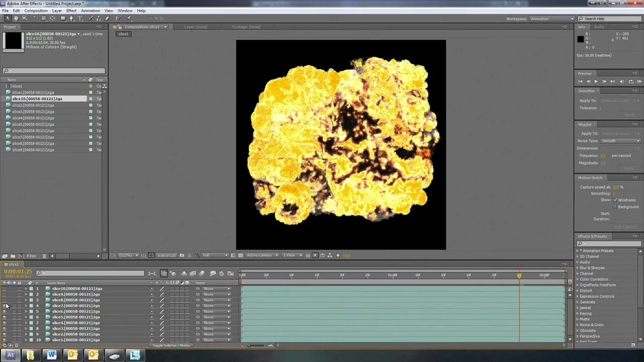Expand the Blur & Sharpen effects category
Screen dimensions: 644x362
click(578, 268)
